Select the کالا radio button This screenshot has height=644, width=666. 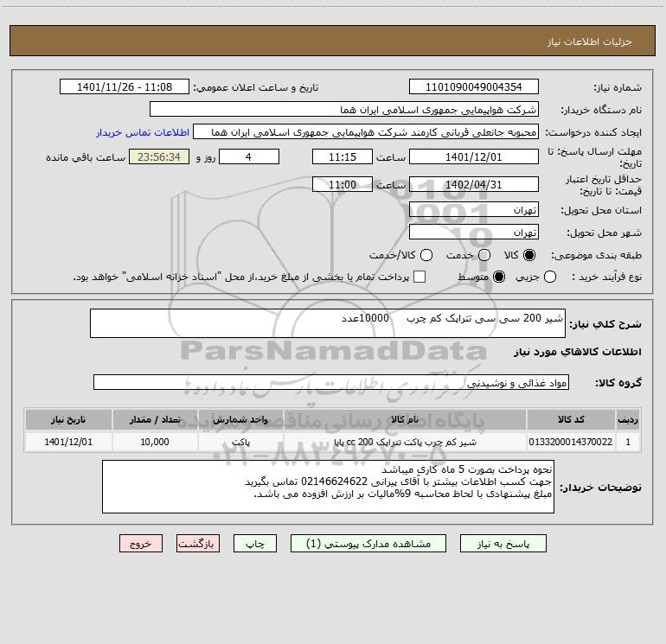529,255
